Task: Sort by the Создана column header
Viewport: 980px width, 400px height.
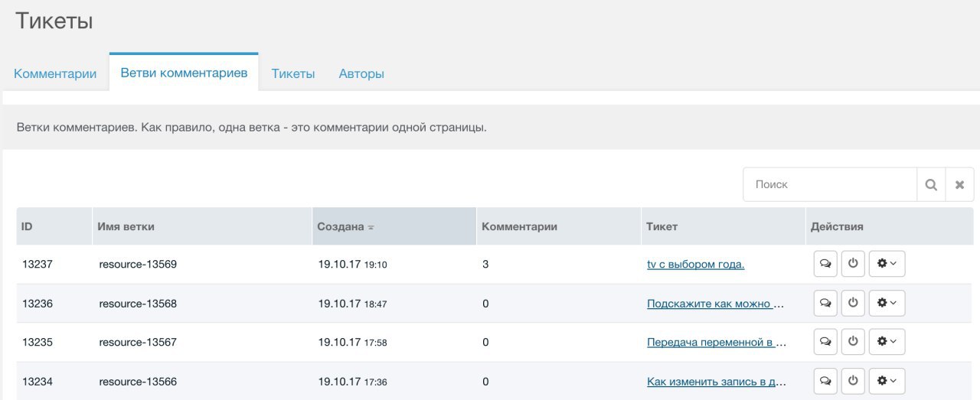Action: [x=341, y=227]
